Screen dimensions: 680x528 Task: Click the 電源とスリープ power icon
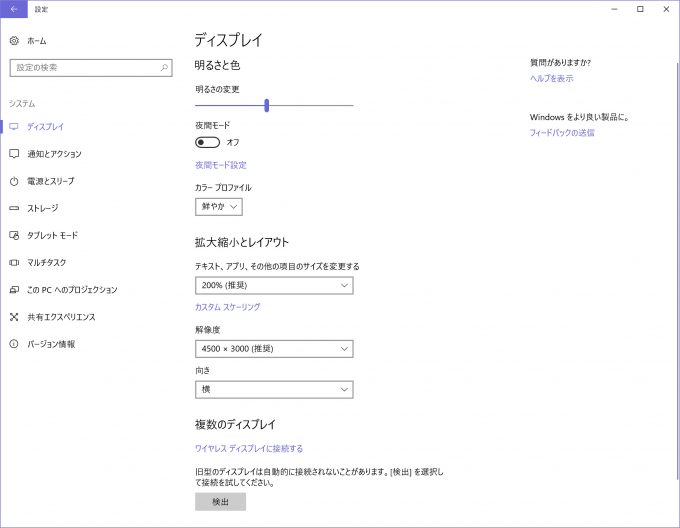click(x=14, y=181)
